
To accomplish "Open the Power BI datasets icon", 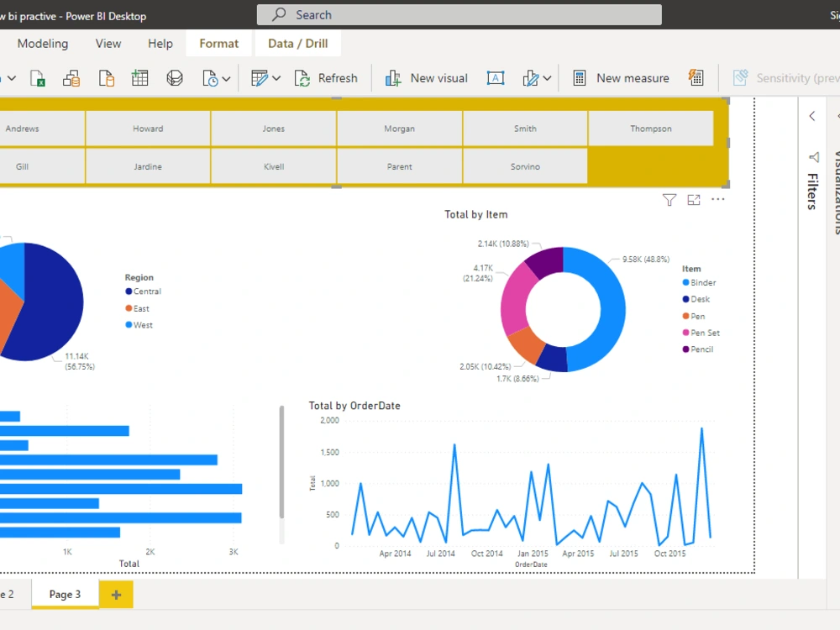I will point(71,78).
